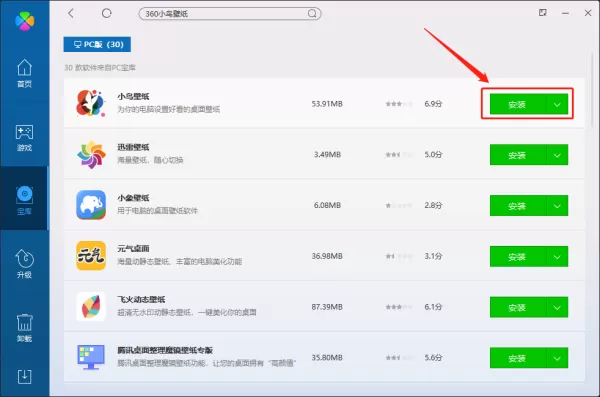Click the 5.0分 rating of 迅雷壁纸

click(x=433, y=155)
